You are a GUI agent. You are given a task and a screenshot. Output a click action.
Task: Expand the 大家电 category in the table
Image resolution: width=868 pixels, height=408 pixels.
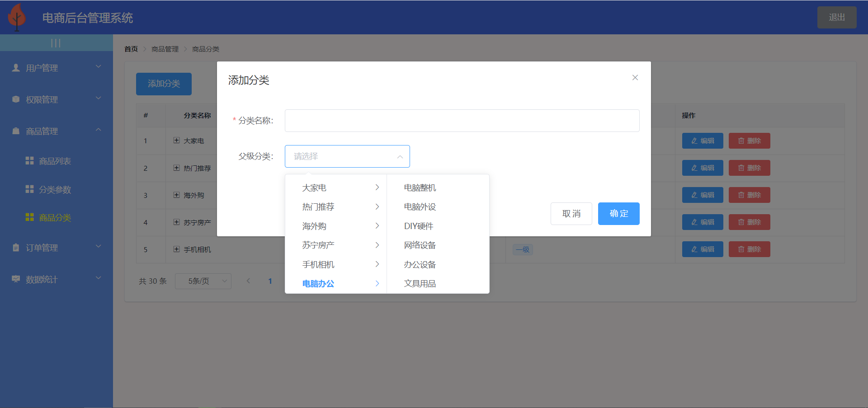[176, 141]
